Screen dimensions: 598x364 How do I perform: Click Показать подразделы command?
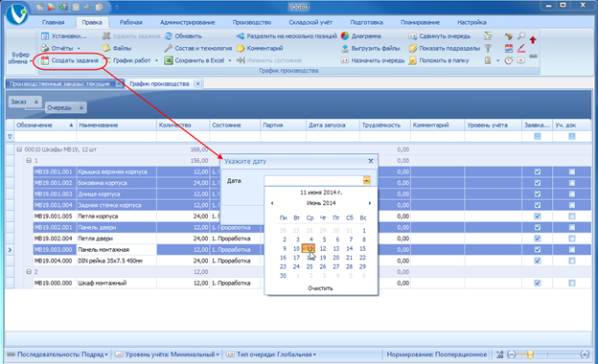(445, 49)
